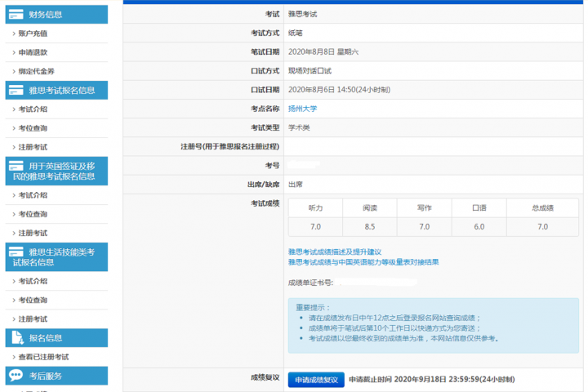This screenshot has width=588, height=392.
Task: Expand 注册考试 under UK visa section
Action: [x=33, y=233]
